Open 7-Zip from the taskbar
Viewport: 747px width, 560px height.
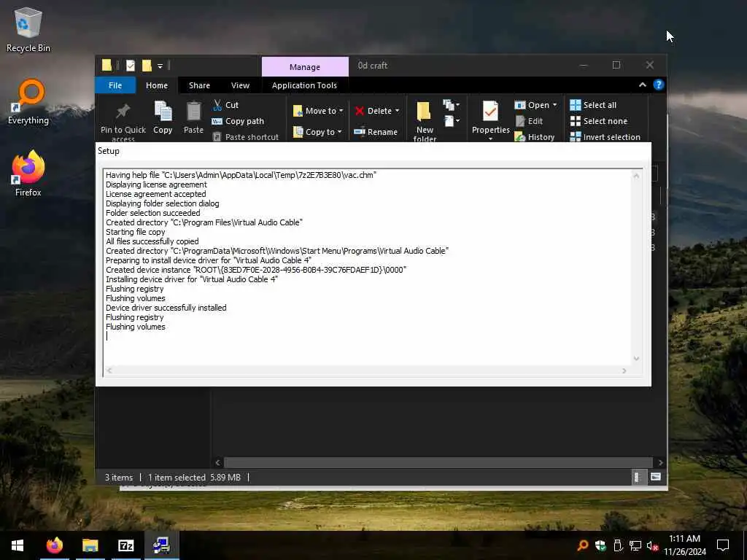point(125,545)
